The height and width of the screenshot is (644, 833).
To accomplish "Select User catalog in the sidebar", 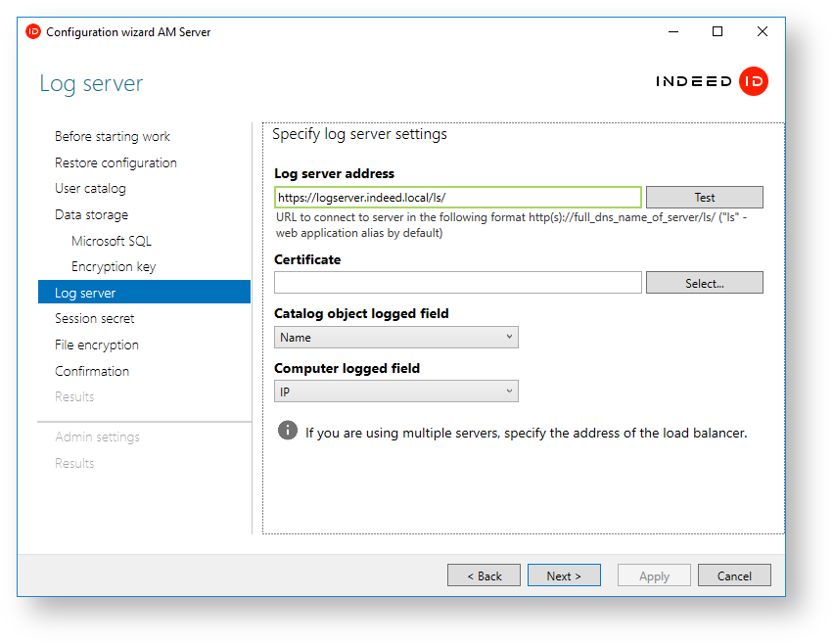I will 90,189.
